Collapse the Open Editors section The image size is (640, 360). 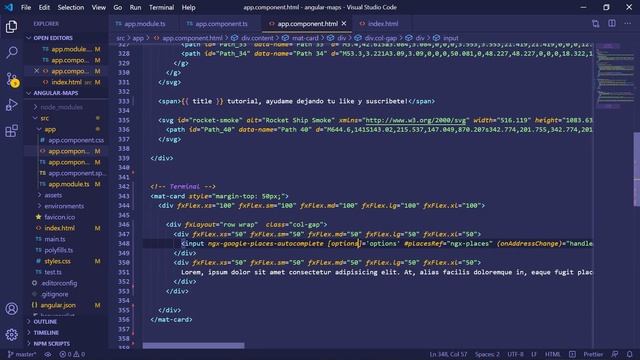coord(53,38)
